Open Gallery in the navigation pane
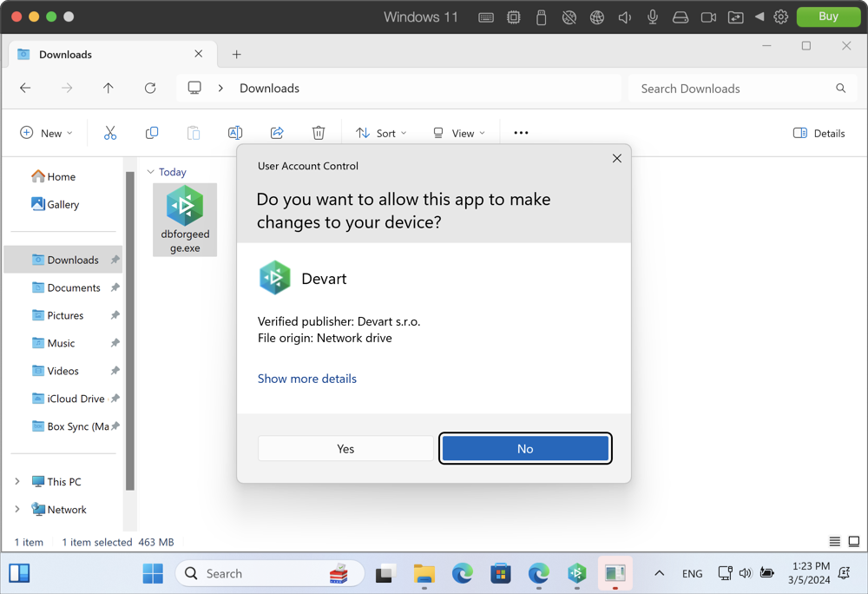The image size is (868, 594). pos(56,204)
